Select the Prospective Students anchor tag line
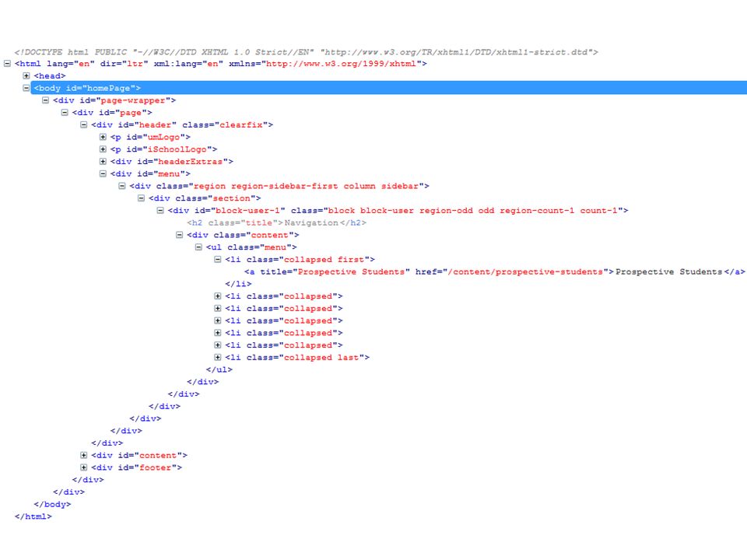This screenshot has width=747, height=560. click(x=495, y=271)
